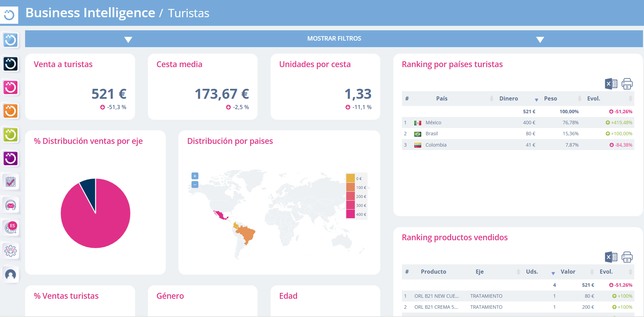Print the products sold ranking table
644x317 pixels.
coord(627,257)
